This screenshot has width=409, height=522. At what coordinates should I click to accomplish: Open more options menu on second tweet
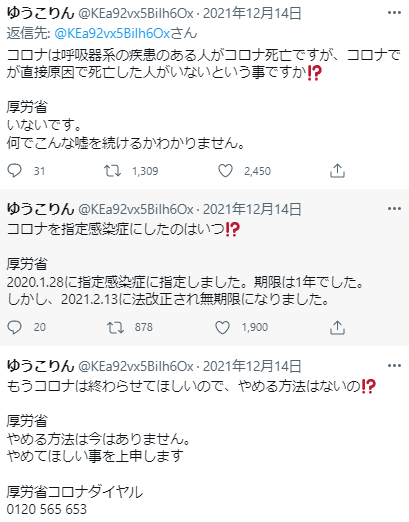point(394,209)
